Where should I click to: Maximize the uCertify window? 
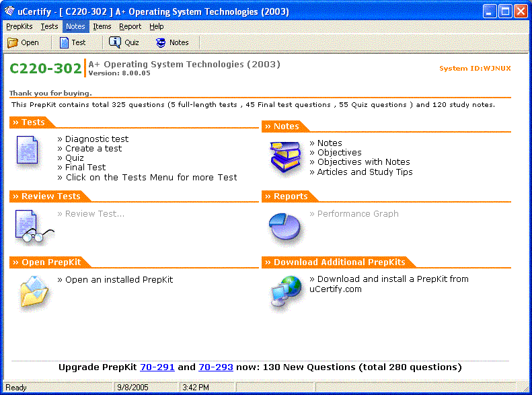[505, 11]
